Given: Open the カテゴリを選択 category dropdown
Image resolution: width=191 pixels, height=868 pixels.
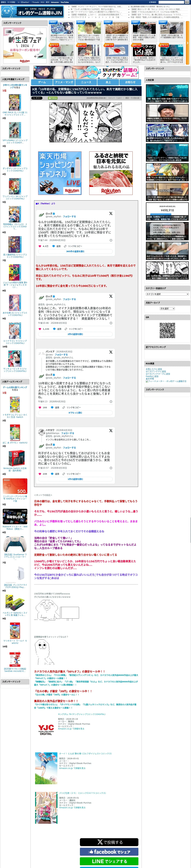Looking at the screenshot, I should pyautogui.click(x=167, y=294).
